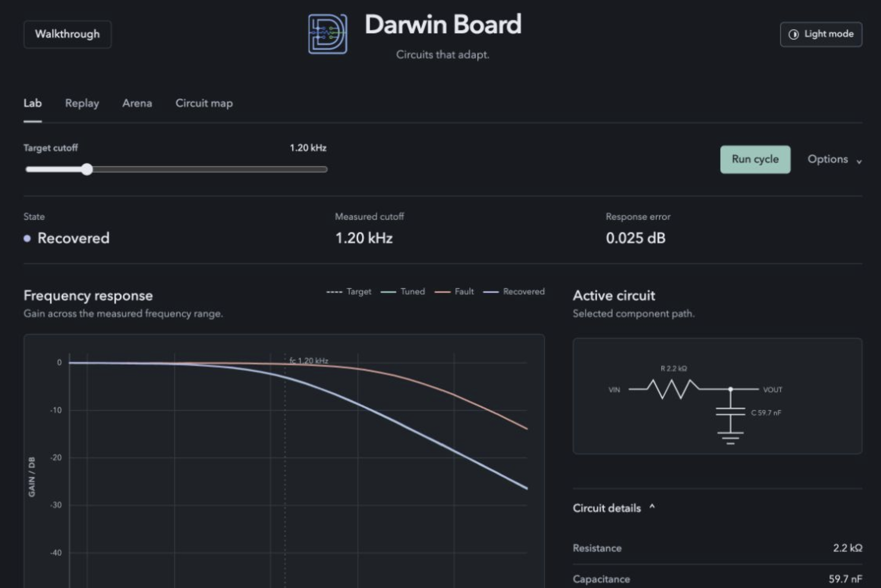881x588 pixels.
Task: Toggle the Tuned series in chart legend
Action: click(x=403, y=292)
